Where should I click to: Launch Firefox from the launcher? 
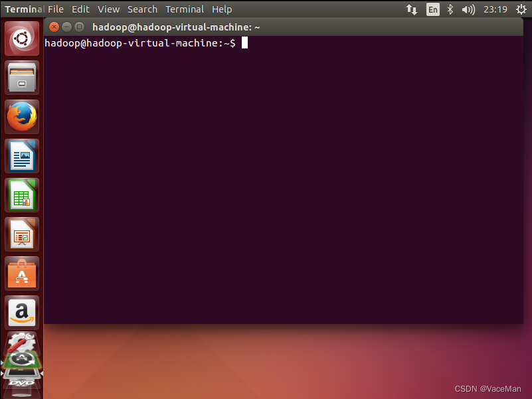click(22, 116)
